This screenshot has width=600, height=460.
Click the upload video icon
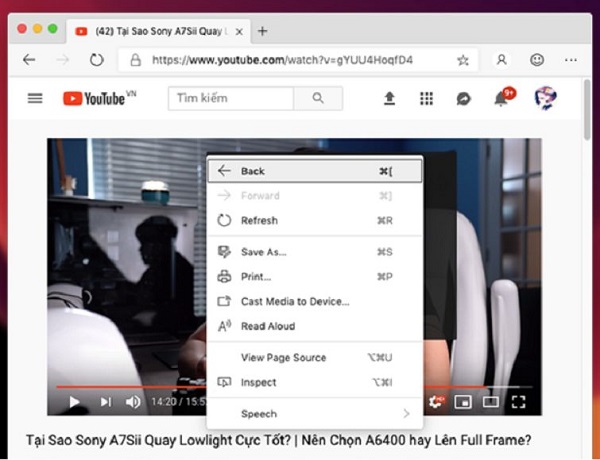pyautogui.click(x=390, y=98)
